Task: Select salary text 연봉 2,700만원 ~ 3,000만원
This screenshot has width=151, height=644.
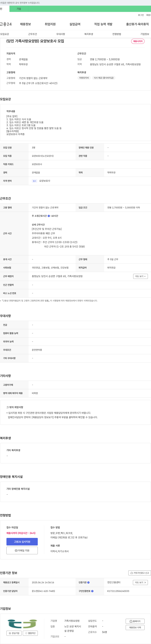Action: 105,59
